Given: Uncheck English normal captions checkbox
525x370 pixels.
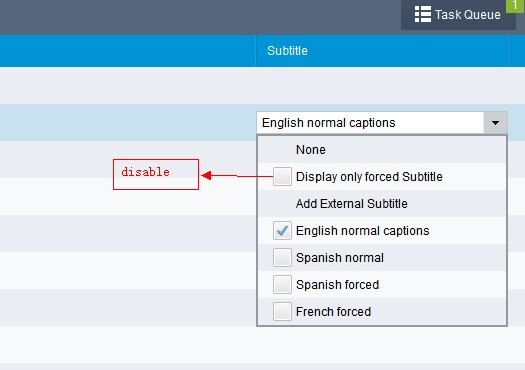Looking at the screenshot, I should 282,230.
